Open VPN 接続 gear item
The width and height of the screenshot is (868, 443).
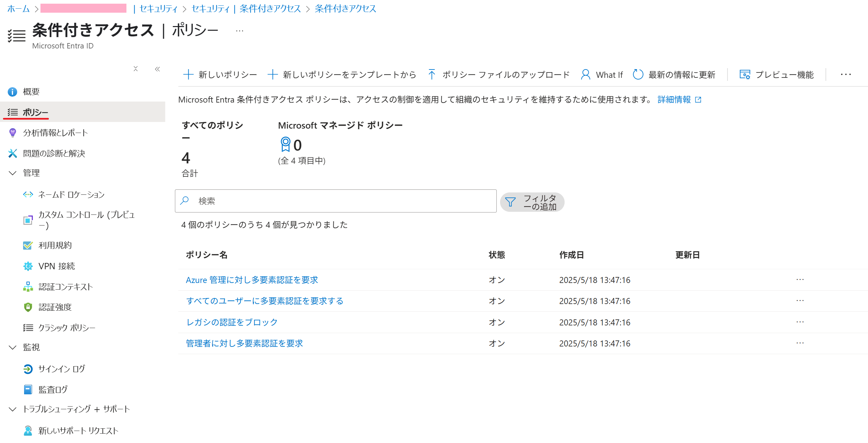[x=57, y=266]
